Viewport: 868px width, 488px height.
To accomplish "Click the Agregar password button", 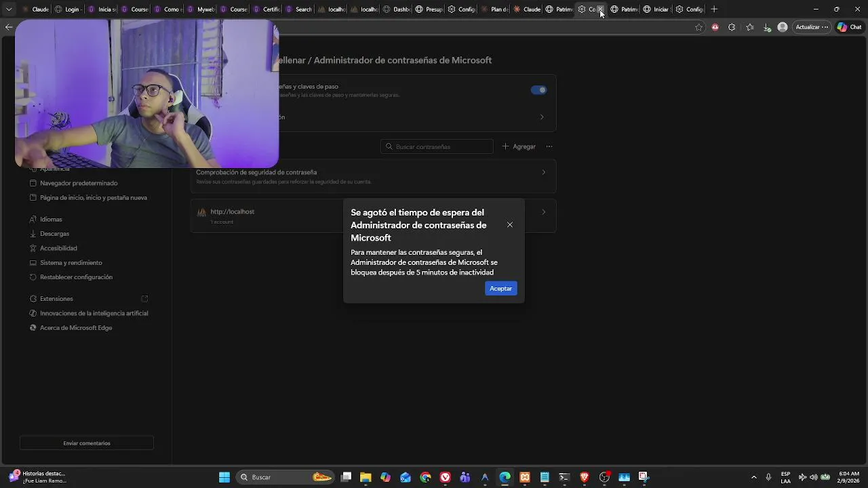I will [519, 146].
